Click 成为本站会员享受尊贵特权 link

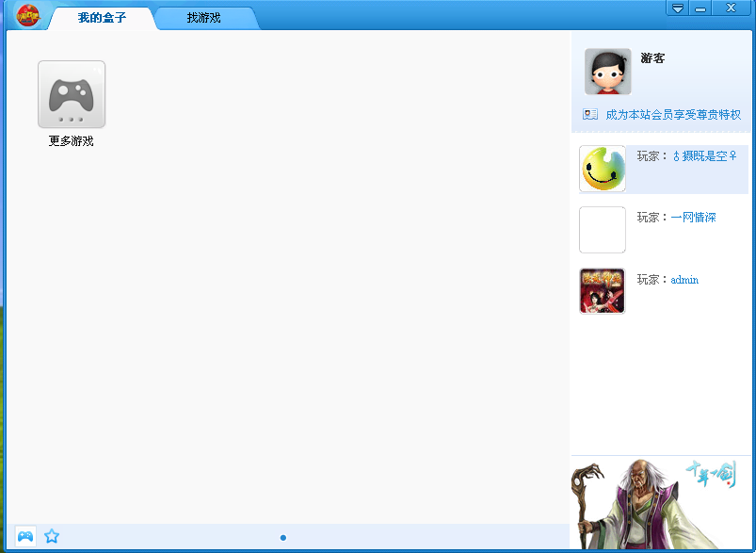(x=673, y=115)
